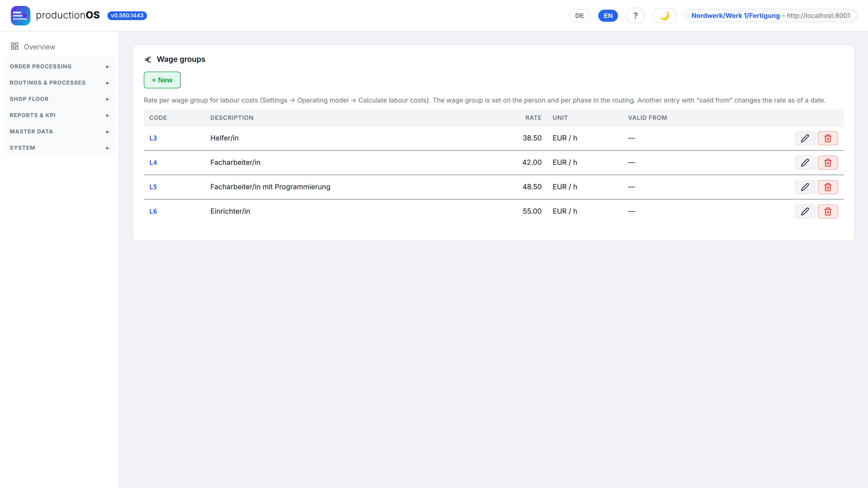Expand the System section
Screen dimensions: 868x488
pyautogui.click(x=59, y=147)
